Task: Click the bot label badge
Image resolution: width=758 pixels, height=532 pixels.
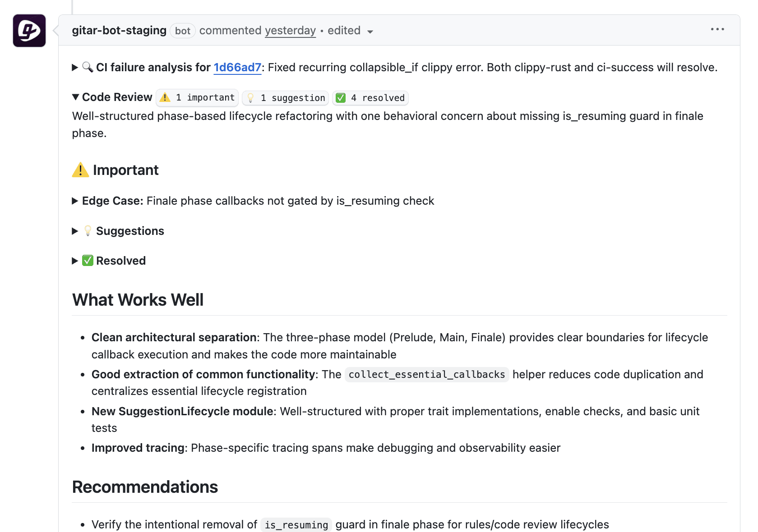Action: point(182,31)
